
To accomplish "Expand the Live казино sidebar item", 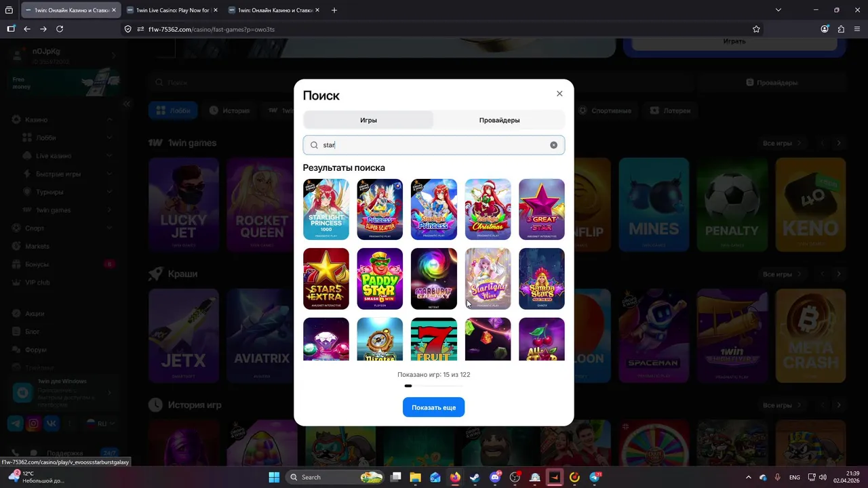I will click(110, 156).
